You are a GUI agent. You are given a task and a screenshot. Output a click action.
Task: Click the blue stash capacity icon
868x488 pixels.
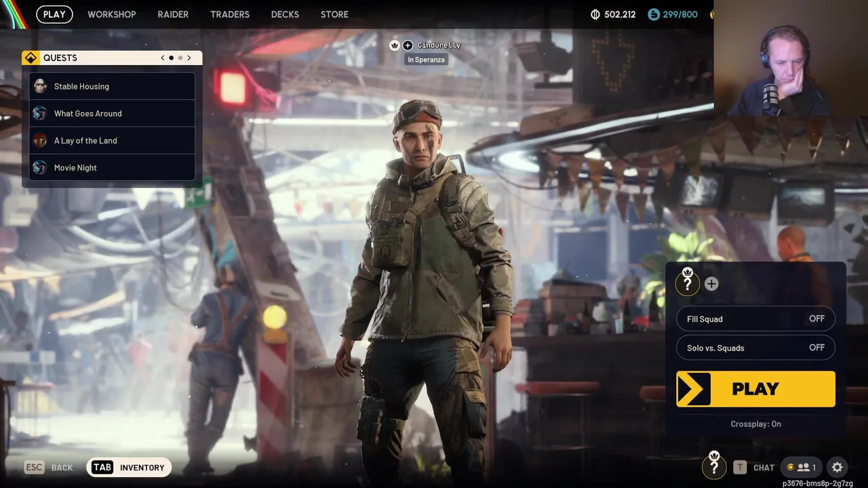coord(654,14)
